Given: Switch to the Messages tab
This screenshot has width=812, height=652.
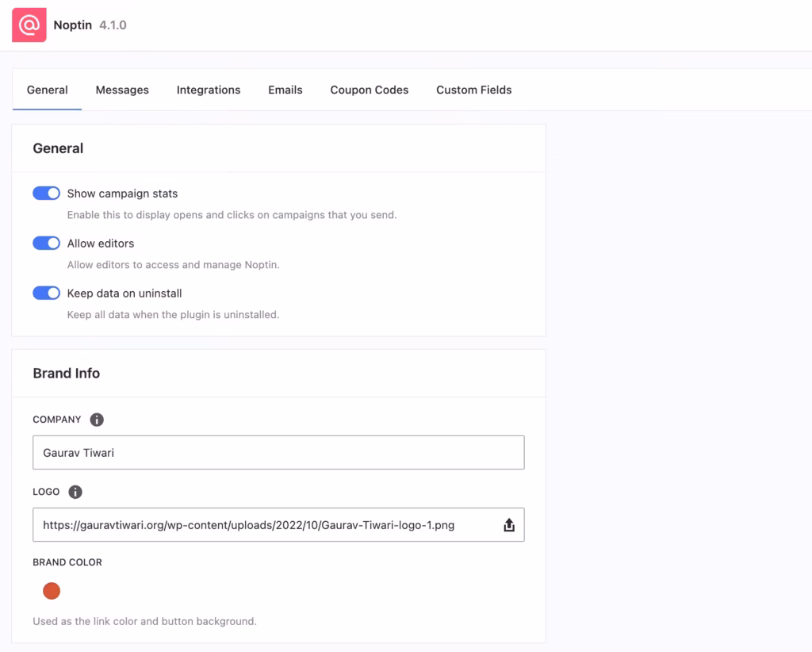Looking at the screenshot, I should coord(121,90).
